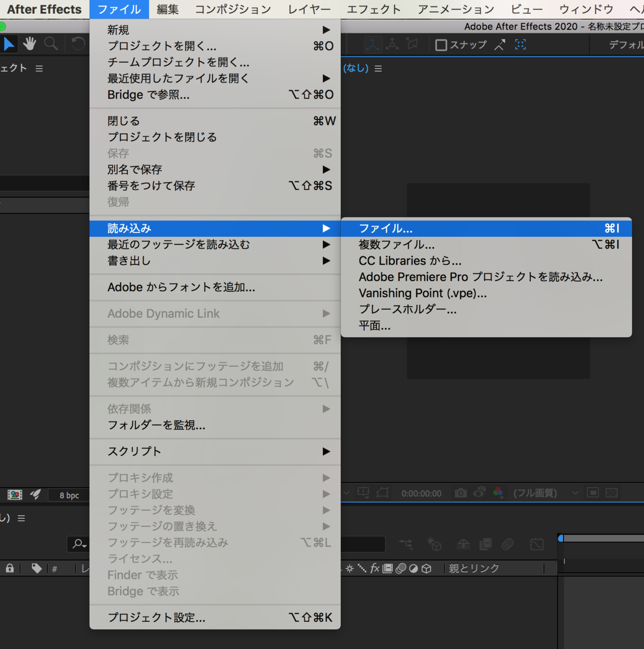Click the world axis mode icon
Viewport: 644px width, 649px height.
(x=392, y=45)
